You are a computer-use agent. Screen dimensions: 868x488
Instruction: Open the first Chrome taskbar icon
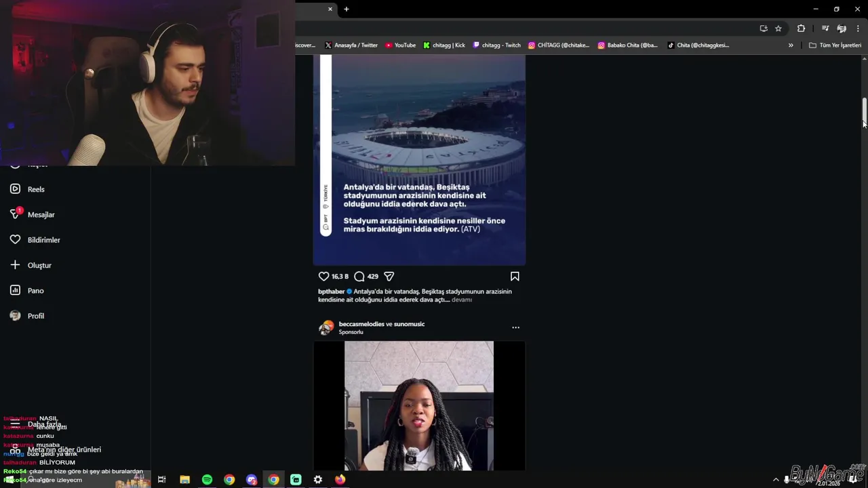[x=229, y=480]
